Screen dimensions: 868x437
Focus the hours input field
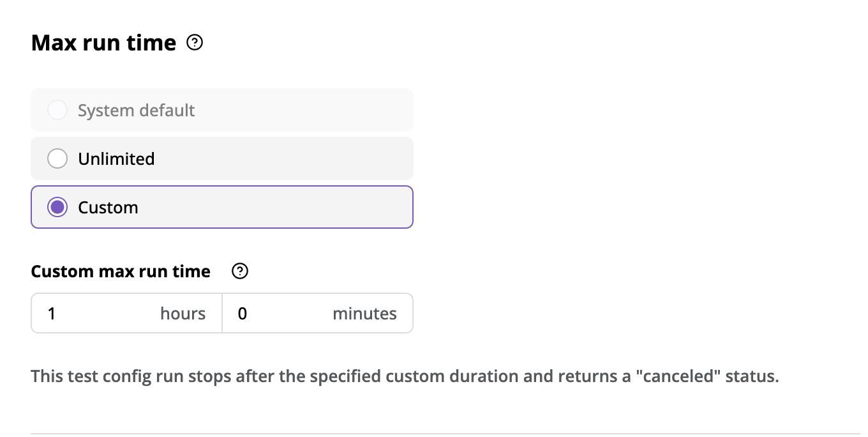click(126, 313)
